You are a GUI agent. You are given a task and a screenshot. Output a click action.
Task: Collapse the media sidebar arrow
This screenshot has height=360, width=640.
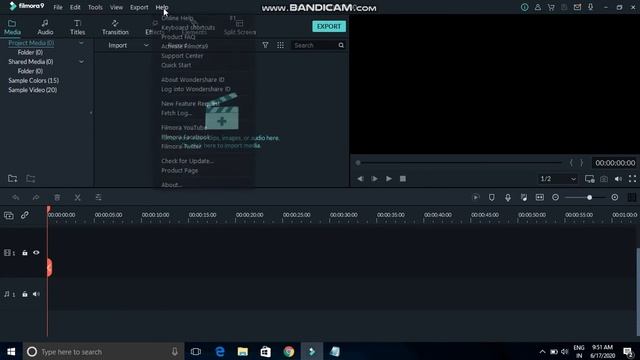pyautogui.click(x=91, y=113)
